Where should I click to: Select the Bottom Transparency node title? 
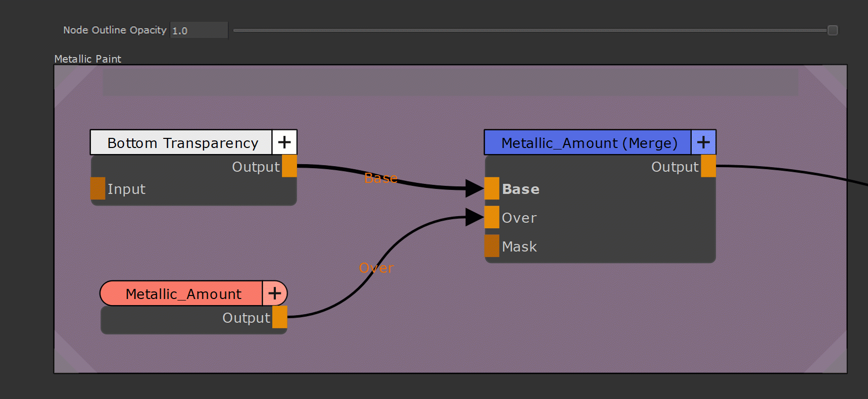point(182,143)
